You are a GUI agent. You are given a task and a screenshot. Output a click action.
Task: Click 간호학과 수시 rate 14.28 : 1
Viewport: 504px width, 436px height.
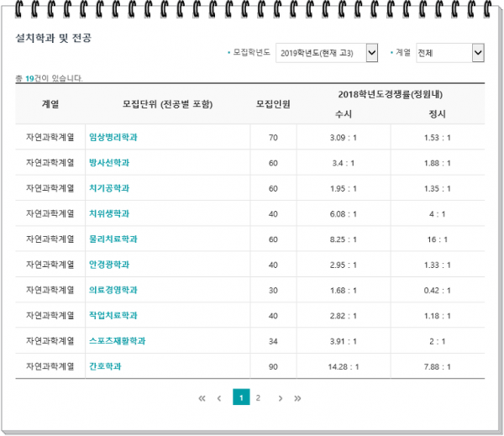[344, 367]
